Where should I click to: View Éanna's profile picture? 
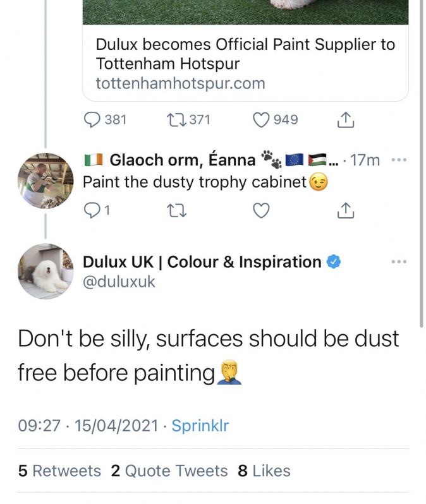point(46,181)
